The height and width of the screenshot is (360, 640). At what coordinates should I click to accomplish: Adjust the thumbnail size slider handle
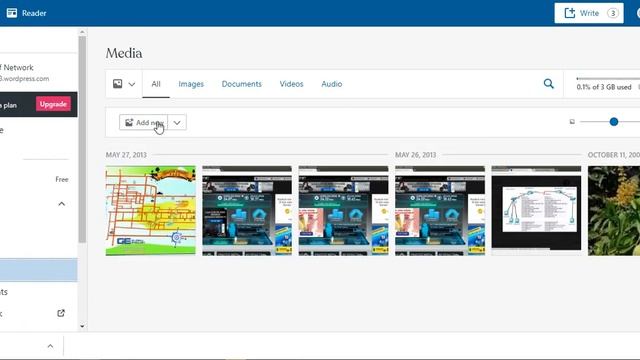613,122
